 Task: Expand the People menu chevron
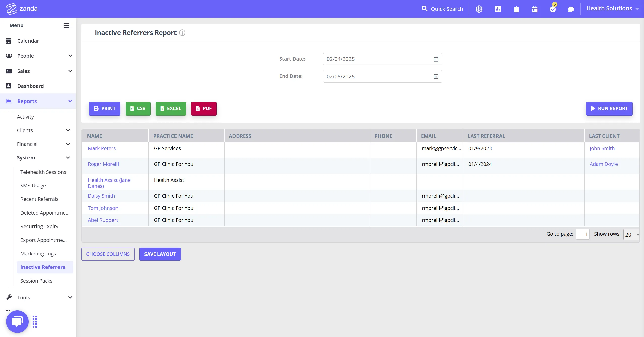70,56
